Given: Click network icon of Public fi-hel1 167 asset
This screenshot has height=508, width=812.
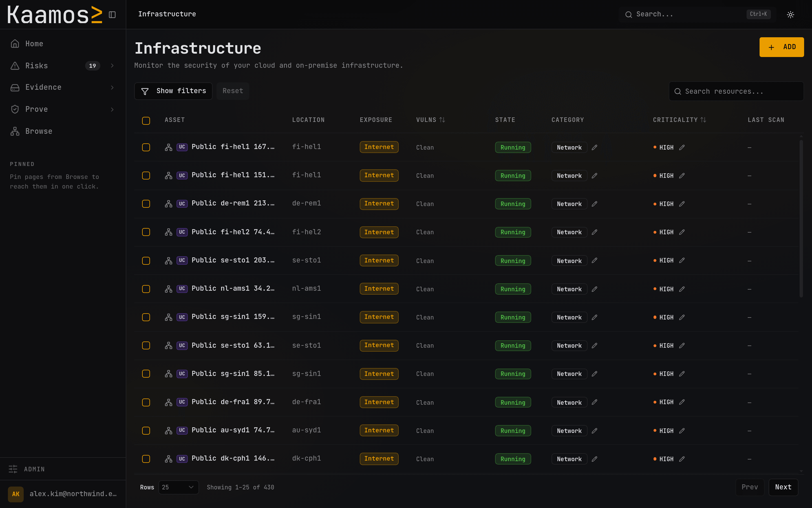Looking at the screenshot, I should [168, 148].
